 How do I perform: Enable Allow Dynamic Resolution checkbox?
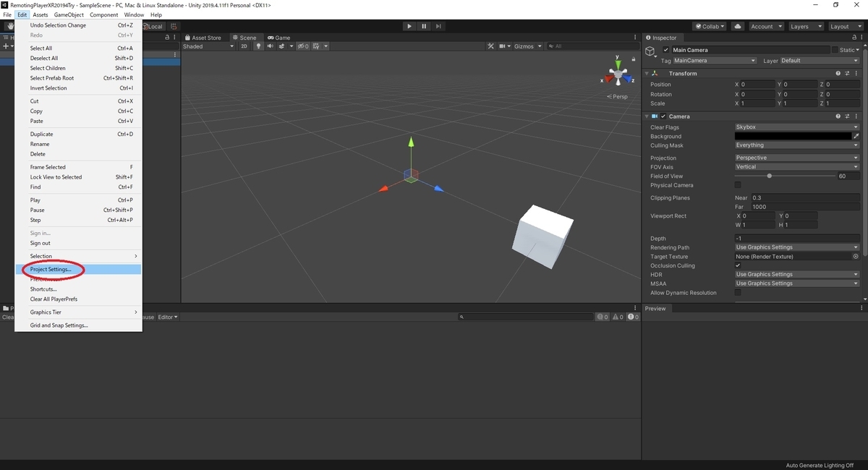738,293
